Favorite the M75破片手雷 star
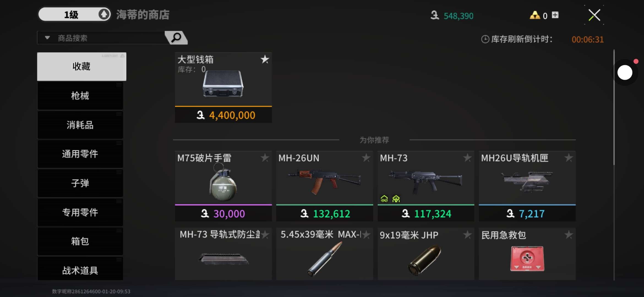Viewport: 644px width, 297px height. 265,158
